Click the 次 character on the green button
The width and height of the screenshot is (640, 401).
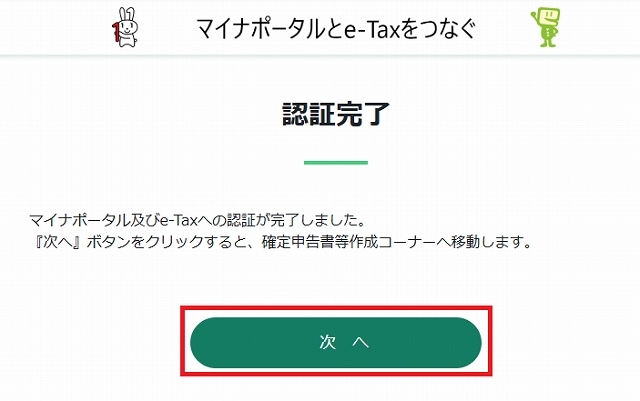[x=328, y=342]
